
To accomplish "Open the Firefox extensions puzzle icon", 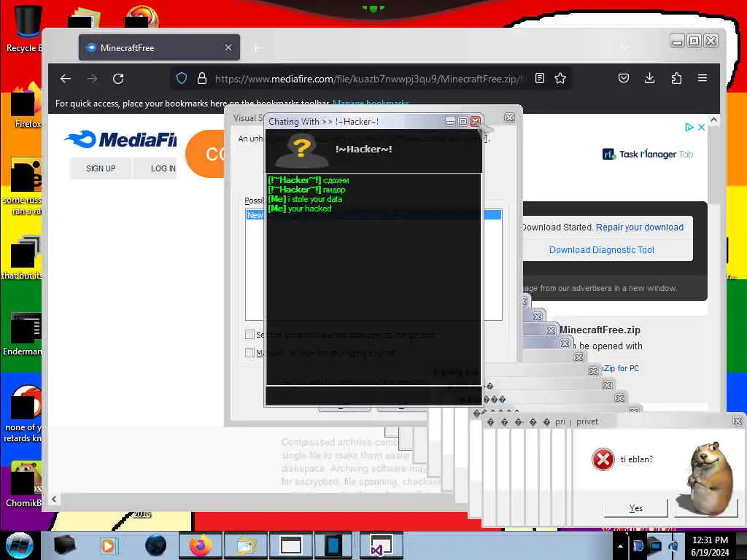I will [676, 78].
